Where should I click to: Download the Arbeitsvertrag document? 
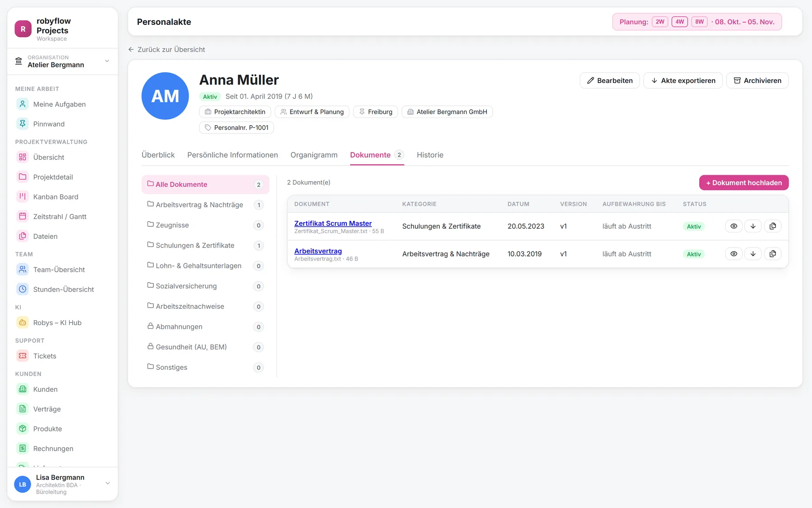(x=753, y=254)
